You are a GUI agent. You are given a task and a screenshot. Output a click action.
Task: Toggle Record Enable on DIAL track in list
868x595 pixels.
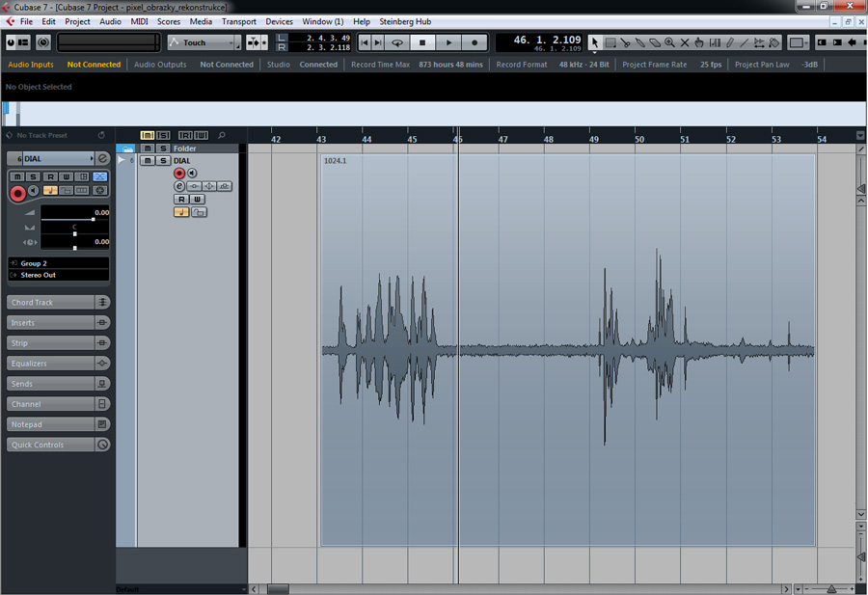179,174
